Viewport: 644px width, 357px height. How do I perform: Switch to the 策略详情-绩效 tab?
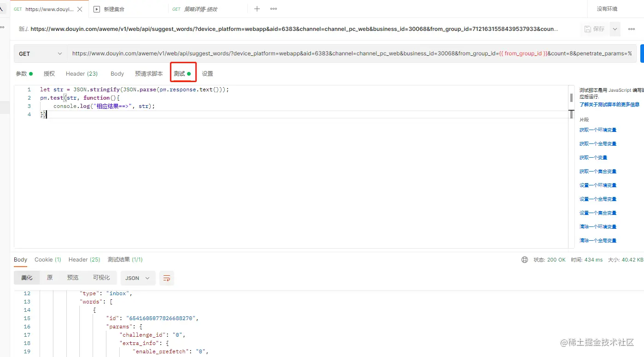208,9
